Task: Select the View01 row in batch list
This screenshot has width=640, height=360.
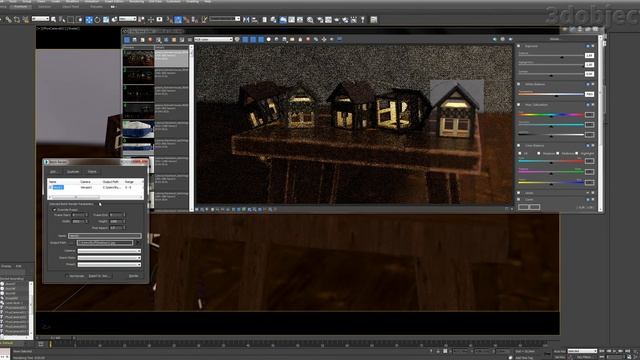Action: pyautogui.click(x=95, y=187)
